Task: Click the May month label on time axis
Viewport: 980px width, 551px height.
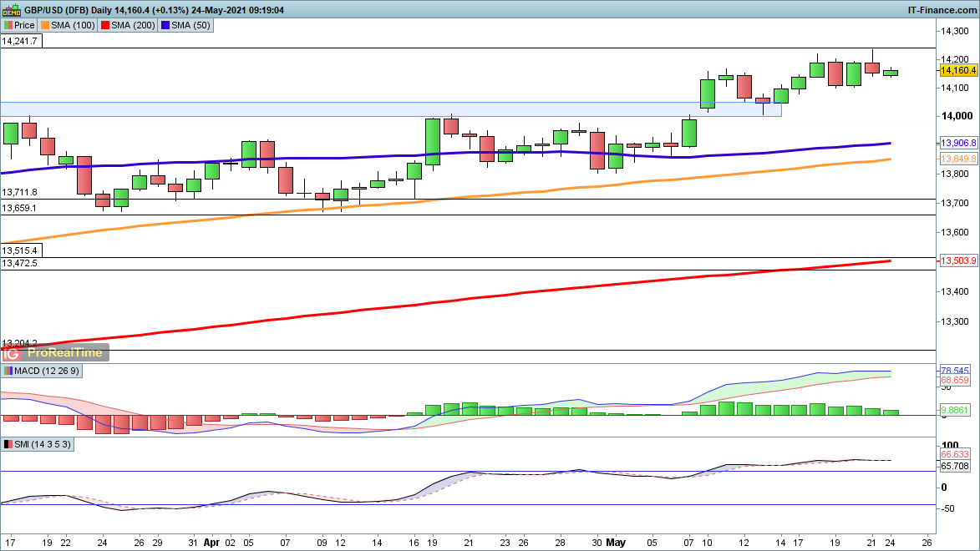Action: point(616,543)
